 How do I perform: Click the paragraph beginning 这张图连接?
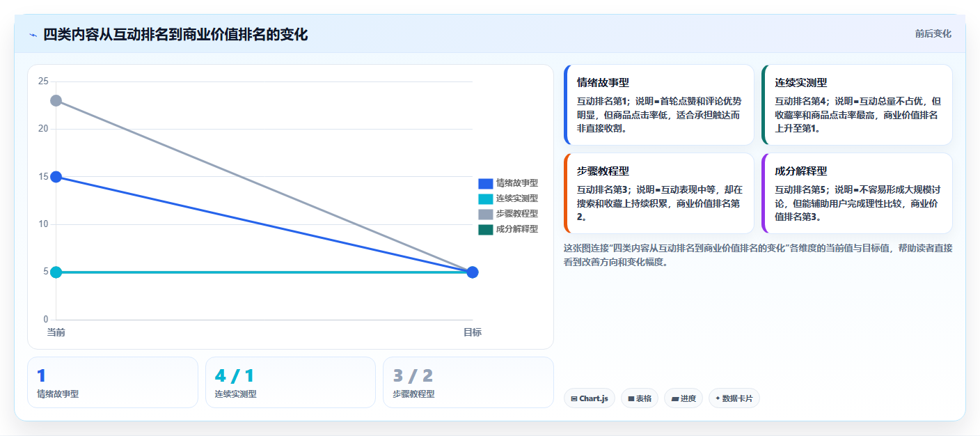[x=758, y=255]
